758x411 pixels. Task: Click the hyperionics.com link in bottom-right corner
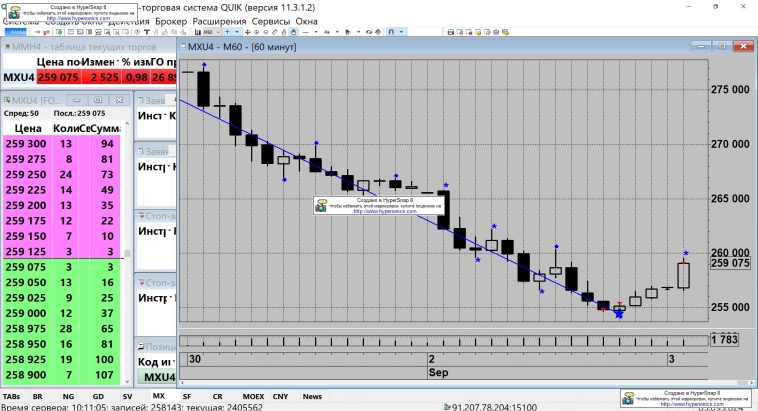point(691,404)
